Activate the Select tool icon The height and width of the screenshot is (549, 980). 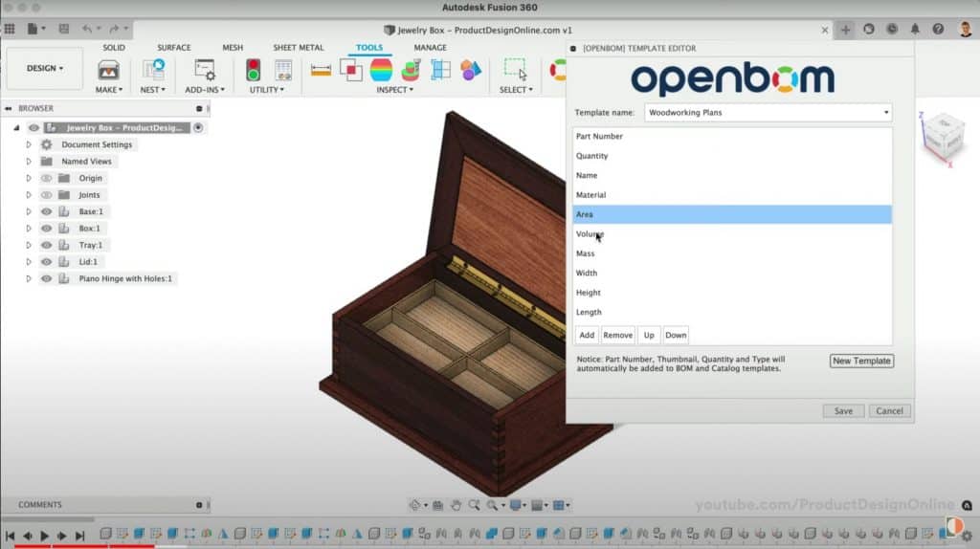516,69
